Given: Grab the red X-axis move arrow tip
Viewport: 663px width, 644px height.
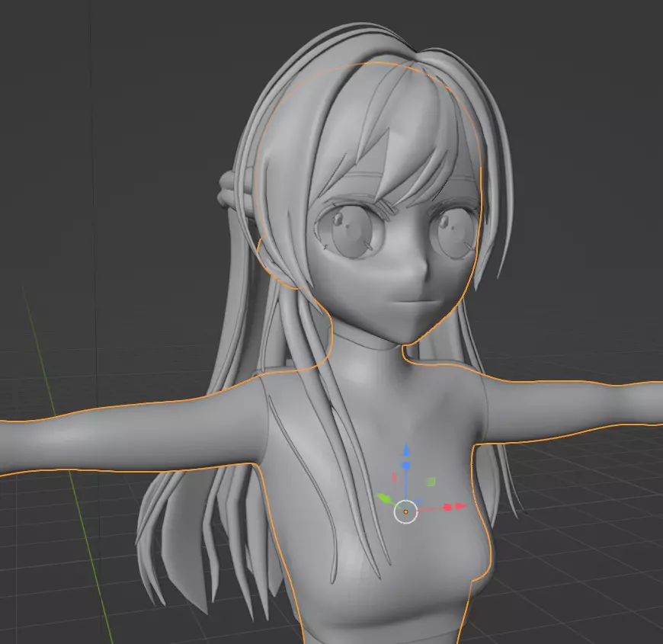Looking at the screenshot, I should pyautogui.click(x=462, y=505).
